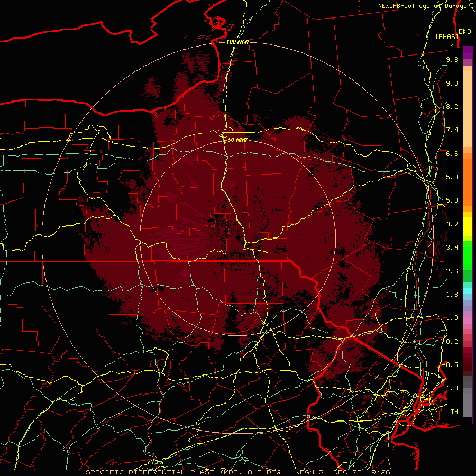Image resolution: width=476 pixels, height=476 pixels.
Task: Click the DKD label above the legend
Action: pos(464,32)
